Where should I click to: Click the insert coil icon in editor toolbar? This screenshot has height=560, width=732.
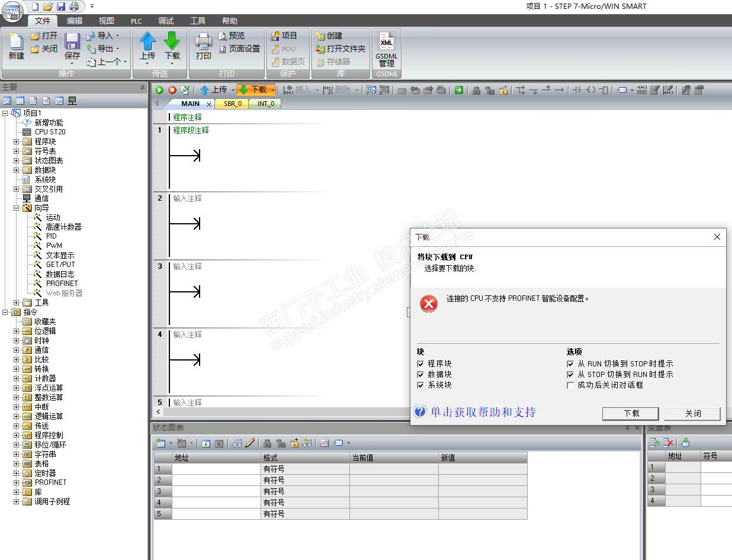click(x=590, y=90)
